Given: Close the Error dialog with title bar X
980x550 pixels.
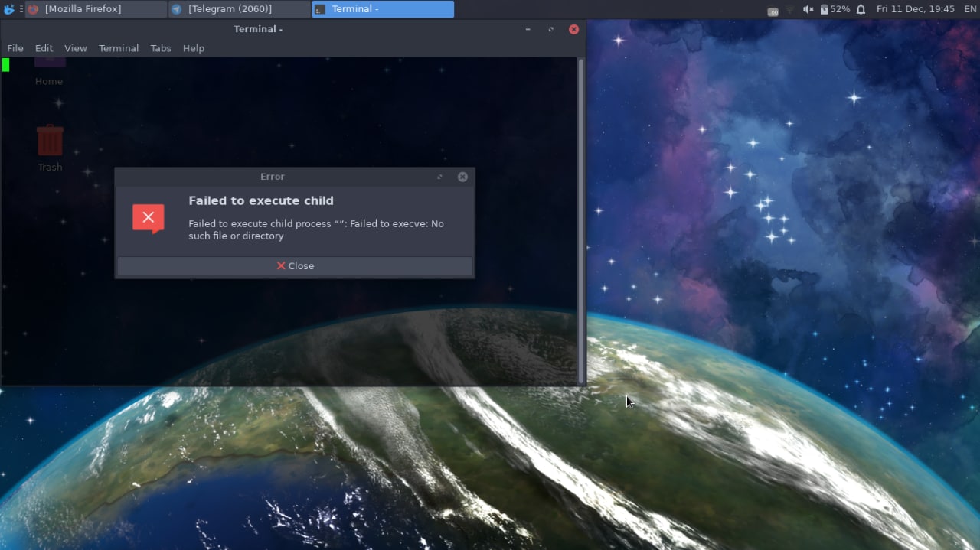Looking at the screenshot, I should (x=462, y=177).
